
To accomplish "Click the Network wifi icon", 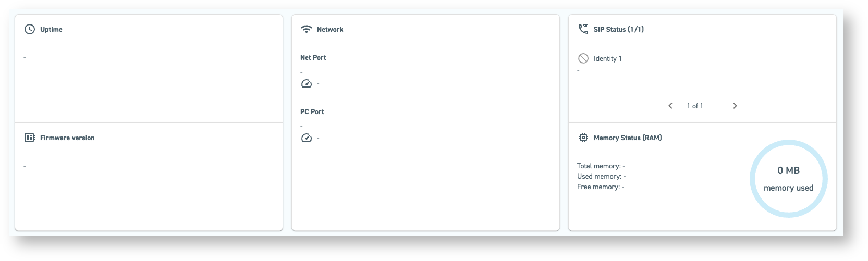I will click(307, 29).
